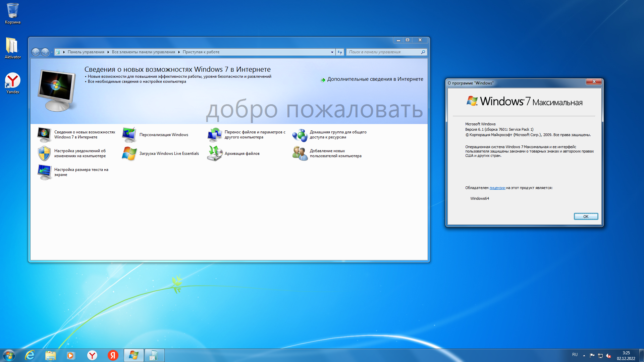Open the add new users item

click(x=335, y=154)
